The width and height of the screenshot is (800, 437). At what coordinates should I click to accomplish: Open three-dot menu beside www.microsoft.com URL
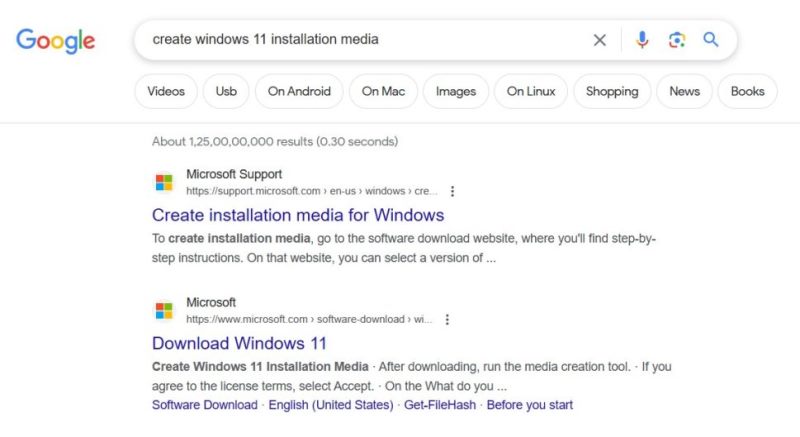click(447, 319)
